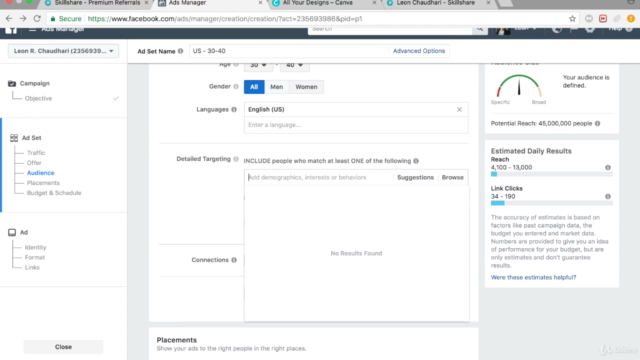Go to Offer under Ad Set
The image size is (640, 360).
coord(34,163)
